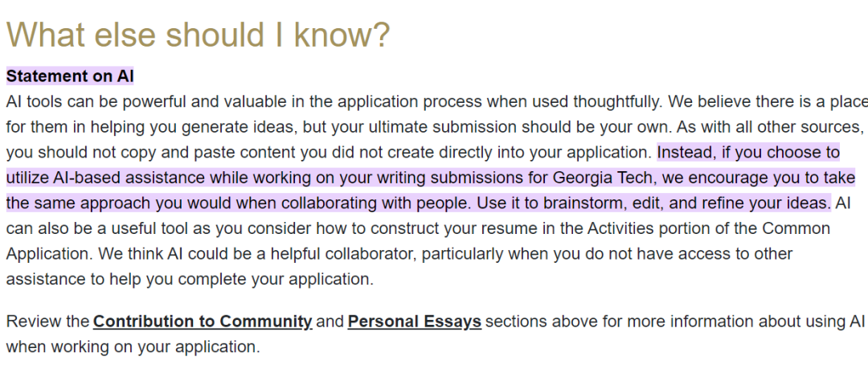Open the Contribution to Community link
The width and height of the screenshot is (868, 365).
click(203, 322)
